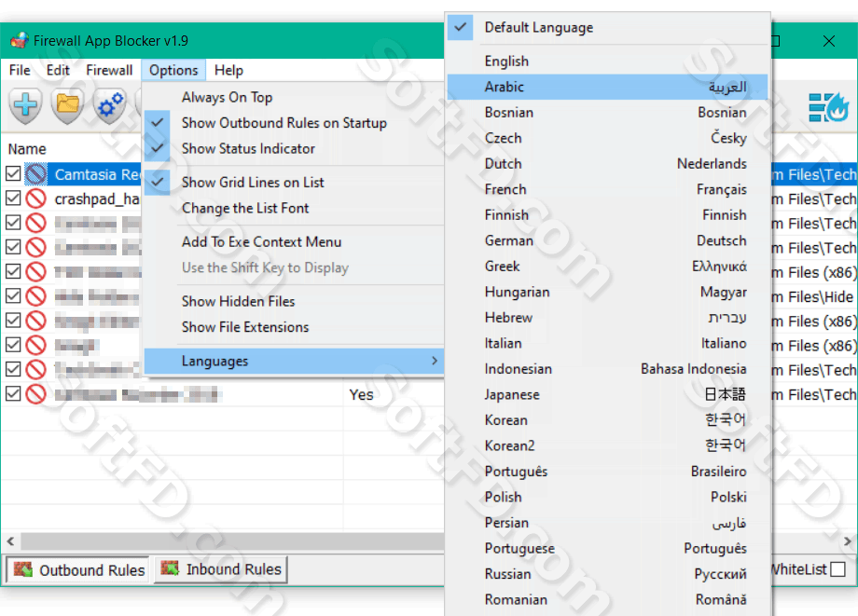Viewport: 858px width, 616px height.
Task: Click the folder shield toolbar icon
Action: tap(67, 105)
